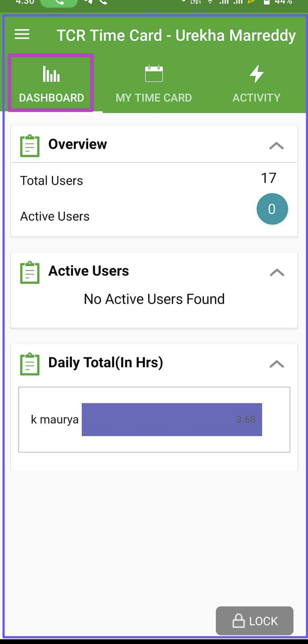
Task: Tap the Total Users row
Action: tap(154, 180)
